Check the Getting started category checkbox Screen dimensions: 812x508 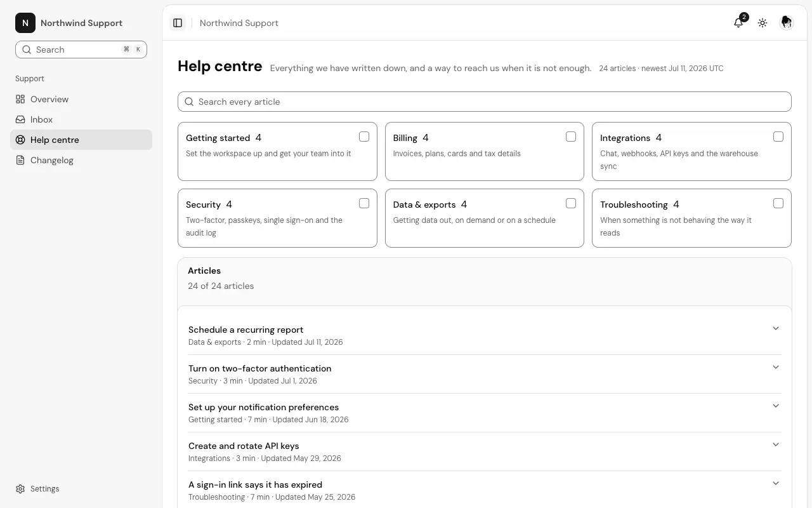point(364,137)
